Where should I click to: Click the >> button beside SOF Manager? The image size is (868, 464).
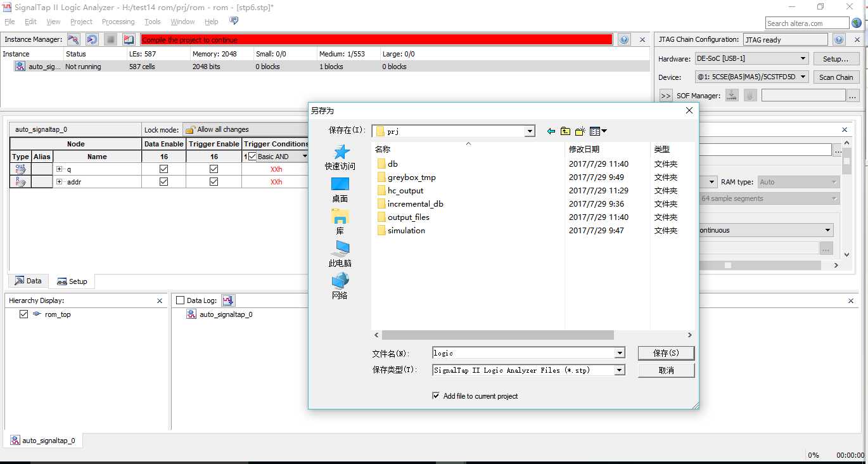pyautogui.click(x=666, y=96)
